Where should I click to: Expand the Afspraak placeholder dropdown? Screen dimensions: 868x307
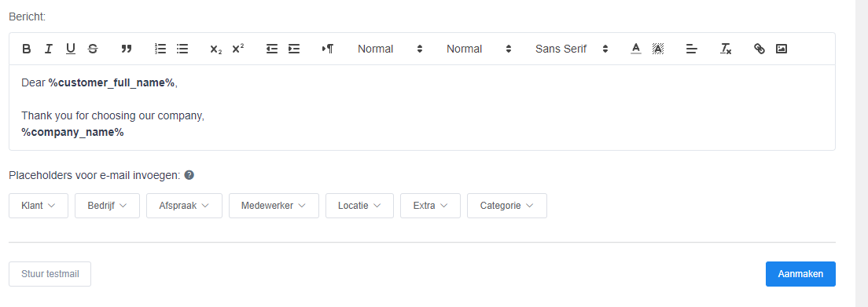[x=184, y=206]
